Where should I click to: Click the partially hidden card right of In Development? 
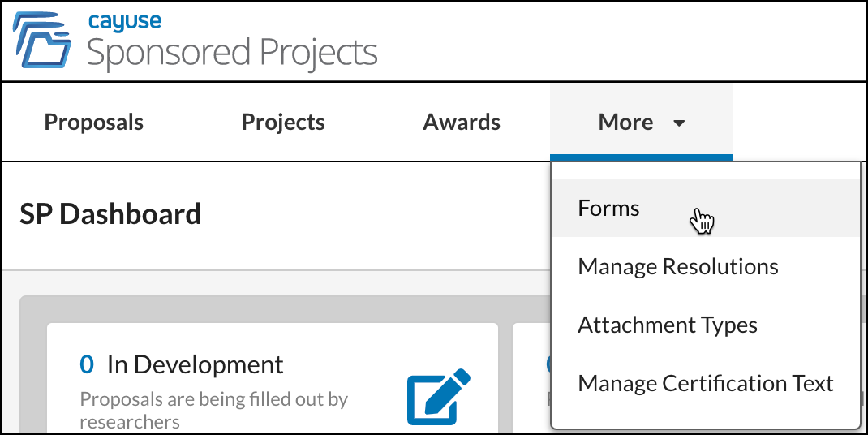pos(532,378)
